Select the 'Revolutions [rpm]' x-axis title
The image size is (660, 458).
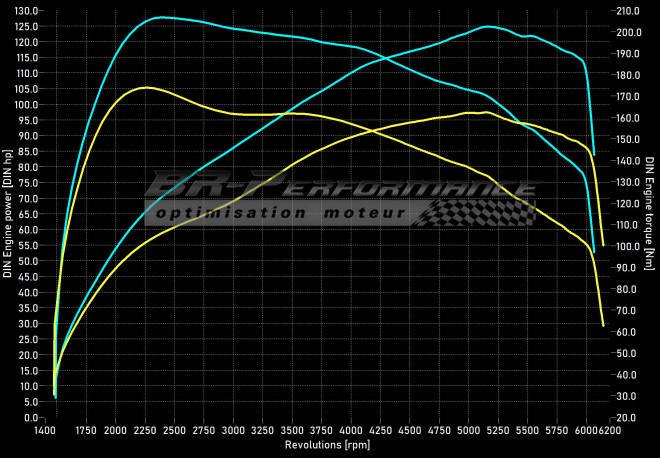click(x=326, y=444)
